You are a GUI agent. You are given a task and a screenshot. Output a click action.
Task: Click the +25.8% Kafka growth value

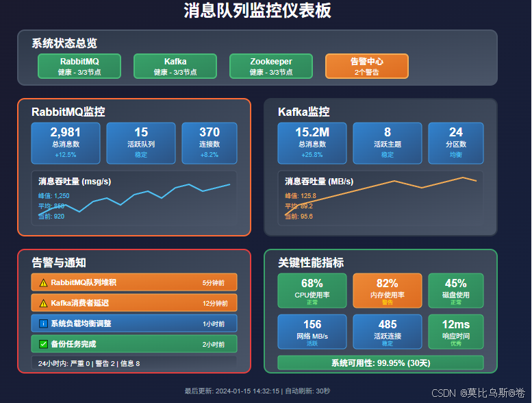coord(312,155)
